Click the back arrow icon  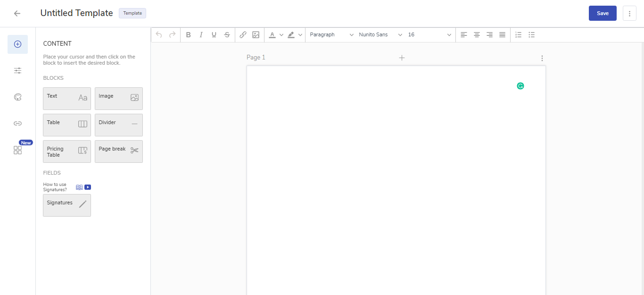point(17,13)
